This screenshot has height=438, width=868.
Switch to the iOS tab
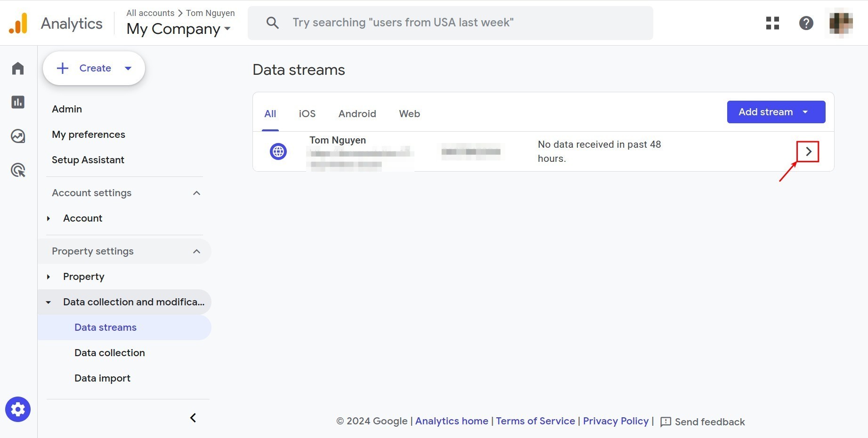tap(307, 114)
